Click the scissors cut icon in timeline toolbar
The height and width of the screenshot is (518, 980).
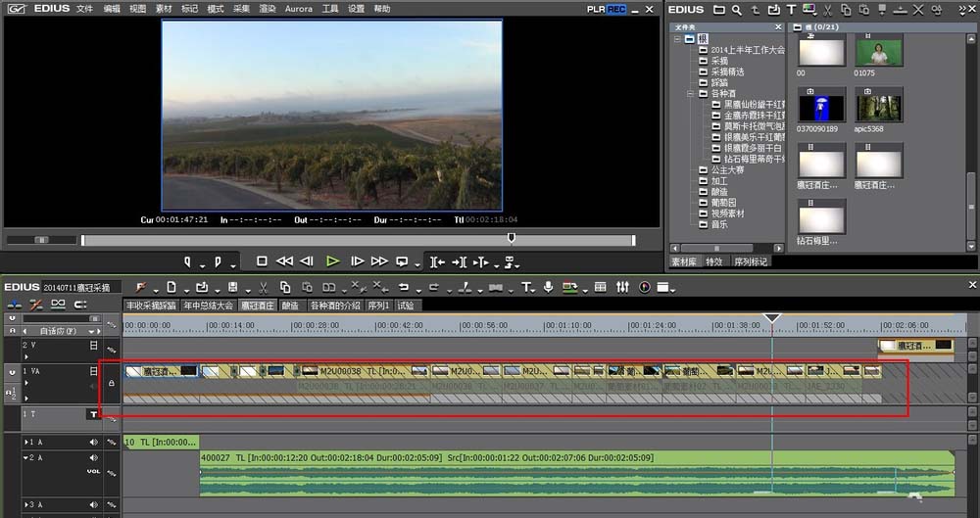pos(263,287)
